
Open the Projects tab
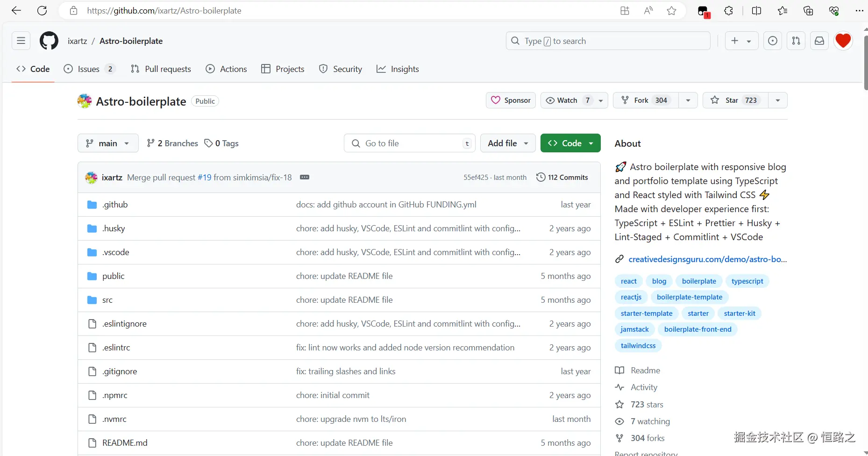pyautogui.click(x=283, y=69)
